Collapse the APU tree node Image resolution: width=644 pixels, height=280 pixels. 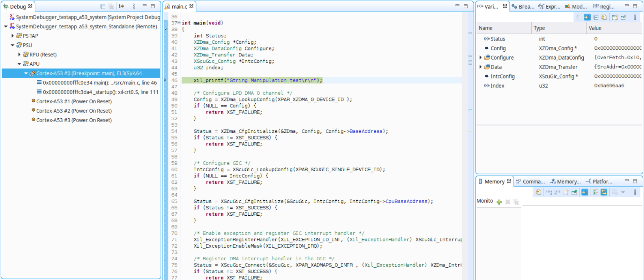point(19,64)
